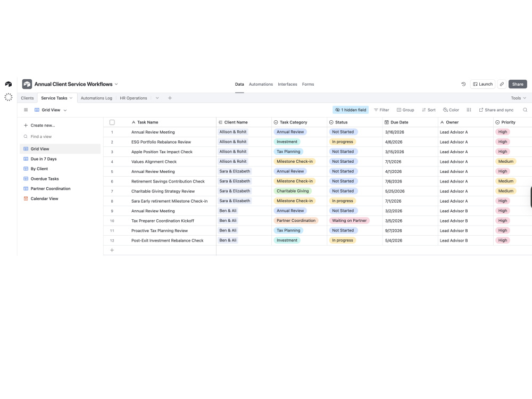Click the Share button
The width and height of the screenshot is (532, 399).
518,84
